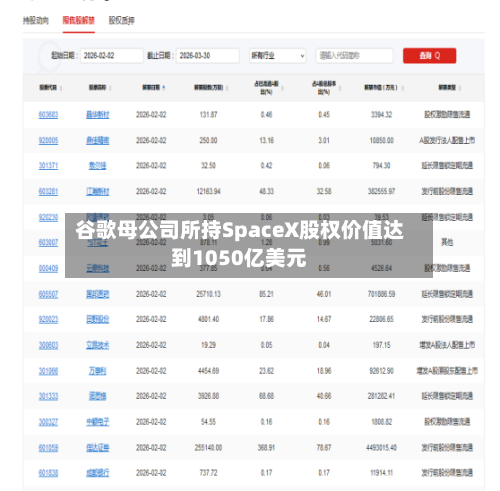
Task: Open stock code link 603683
Action: (48, 115)
